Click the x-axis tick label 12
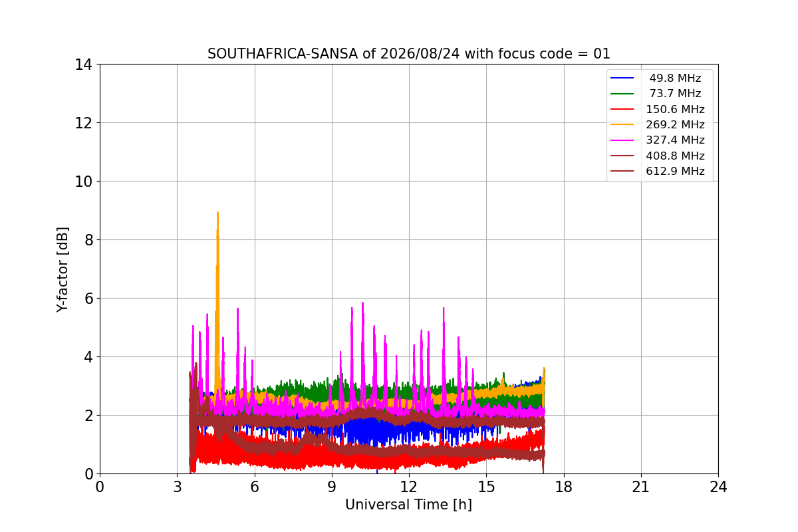Viewport: 798px width, 532px height. coord(409,487)
